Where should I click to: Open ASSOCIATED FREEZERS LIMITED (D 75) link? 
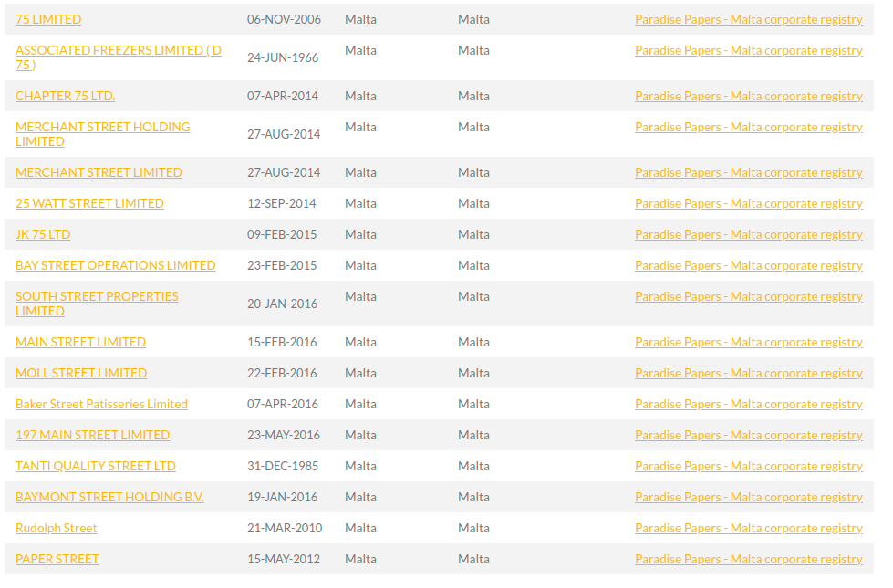tap(119, 57)
